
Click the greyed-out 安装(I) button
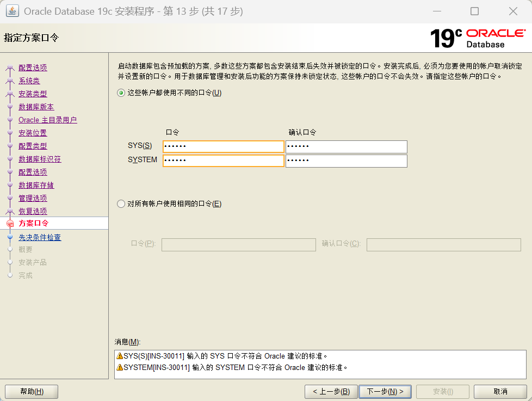pos(442,392)
